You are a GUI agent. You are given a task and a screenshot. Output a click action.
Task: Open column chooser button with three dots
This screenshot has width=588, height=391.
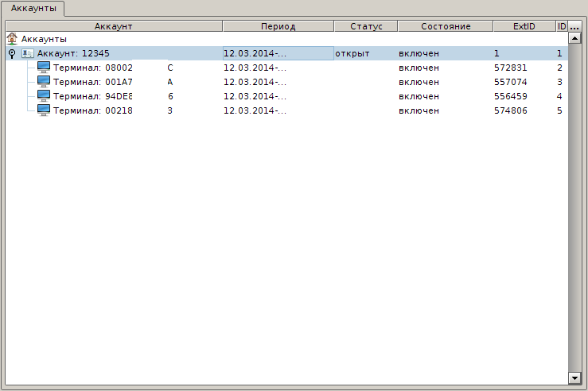574,26
